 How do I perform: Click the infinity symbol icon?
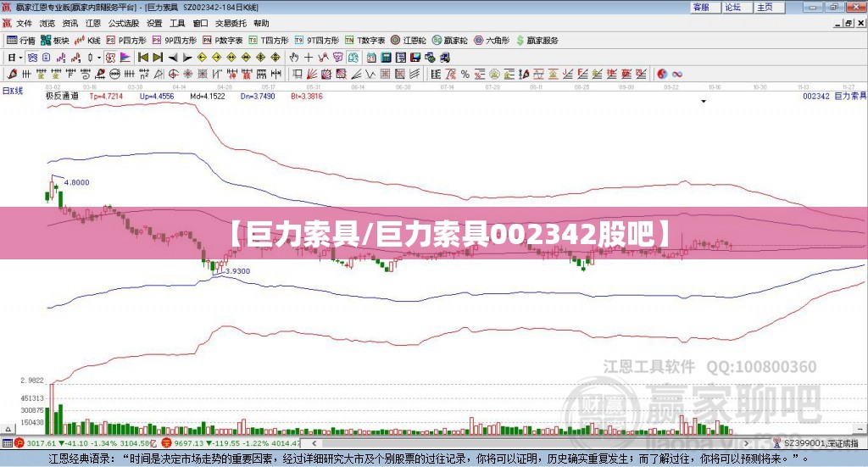(677, 74)
